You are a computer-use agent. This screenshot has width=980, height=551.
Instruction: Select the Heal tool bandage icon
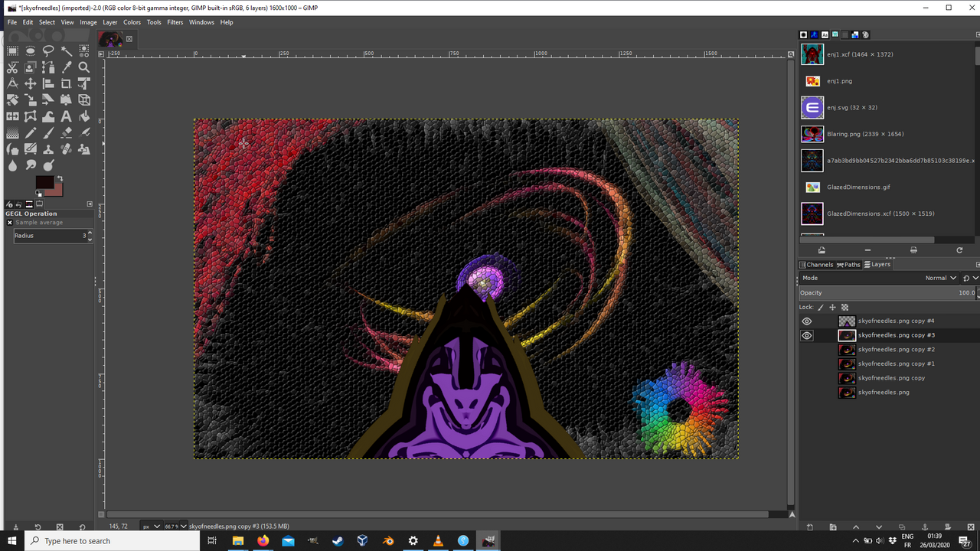tap(67, 149)
